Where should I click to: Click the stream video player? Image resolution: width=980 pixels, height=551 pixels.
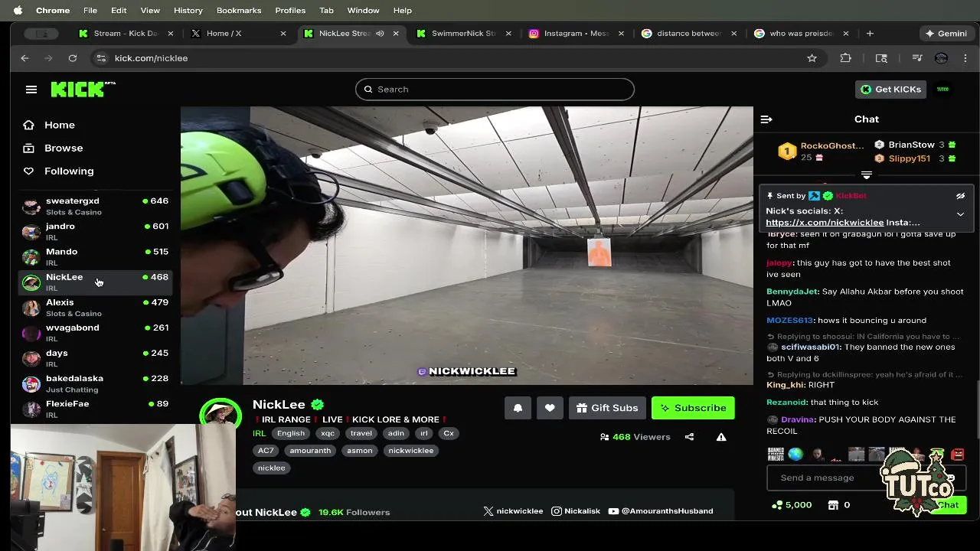tap(467, 246)
